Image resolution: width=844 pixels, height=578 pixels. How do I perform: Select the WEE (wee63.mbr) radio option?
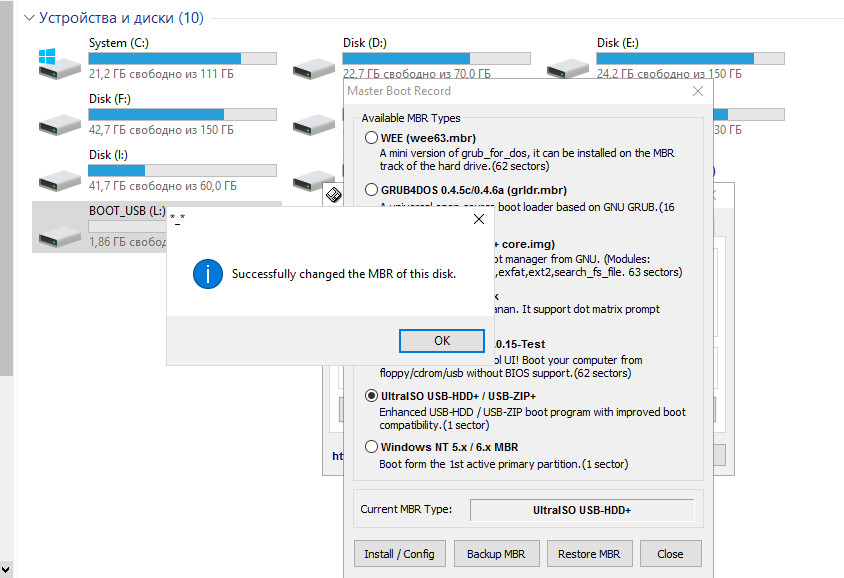pyautogui.click(x=372, y=138)
